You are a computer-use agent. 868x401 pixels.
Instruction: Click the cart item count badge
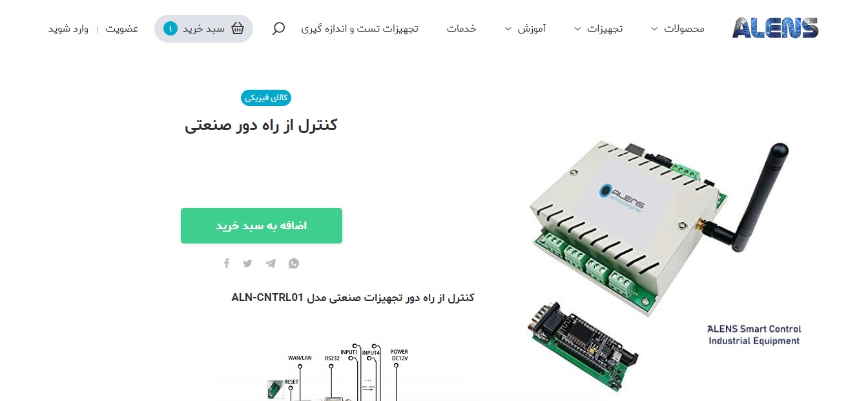(x=170, y=28)
